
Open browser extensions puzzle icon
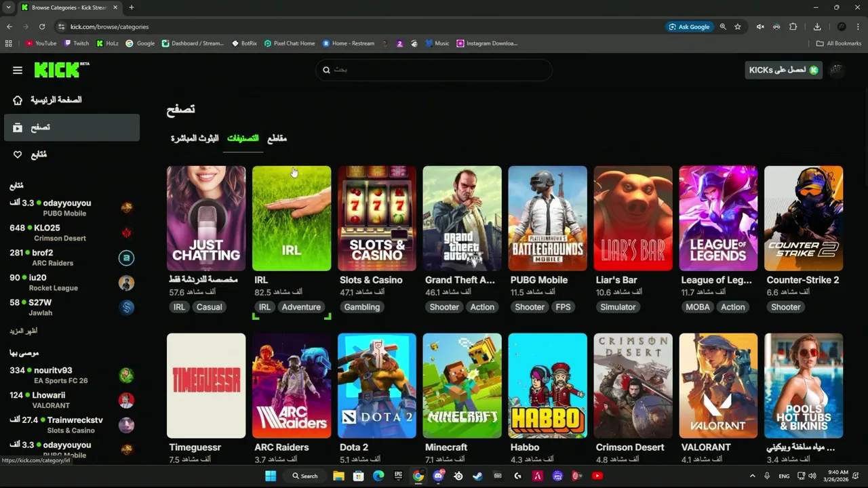(793, 26)
